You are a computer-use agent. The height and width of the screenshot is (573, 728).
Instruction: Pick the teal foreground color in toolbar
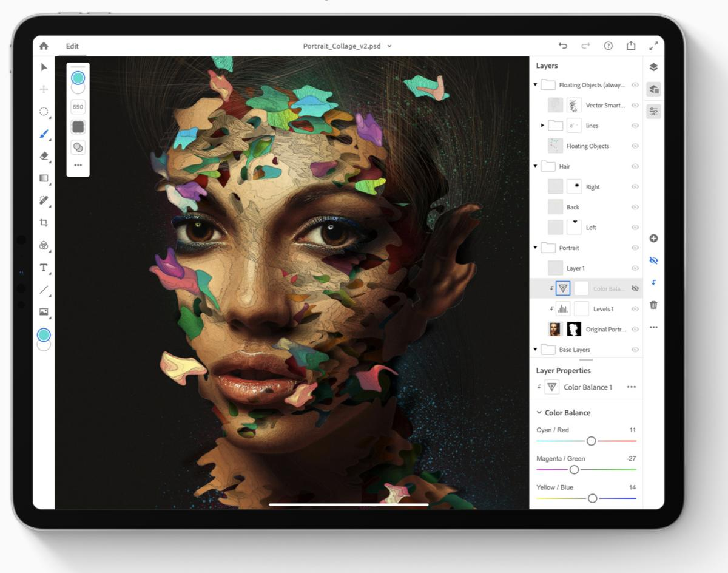click(44, 334)
